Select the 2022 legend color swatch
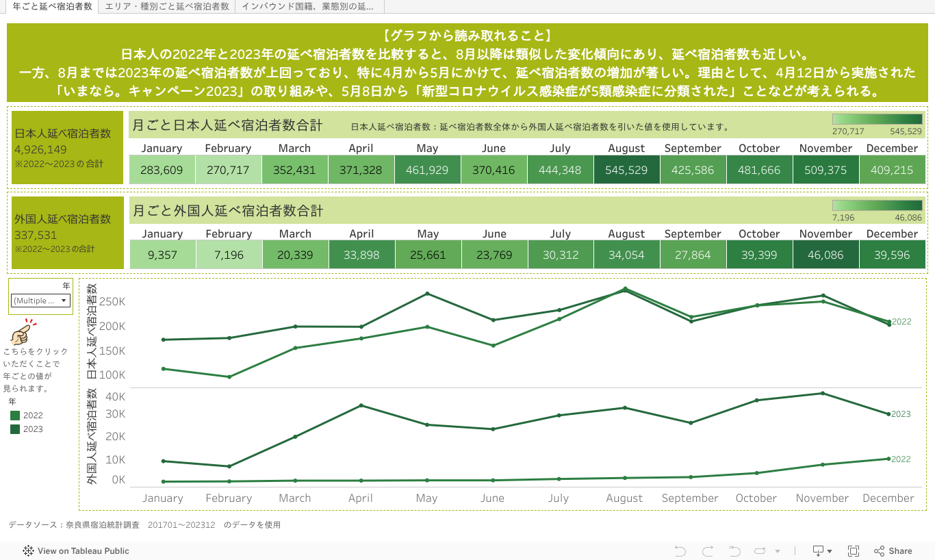Viewport: 935px width, 560px height. pos(14,416)
